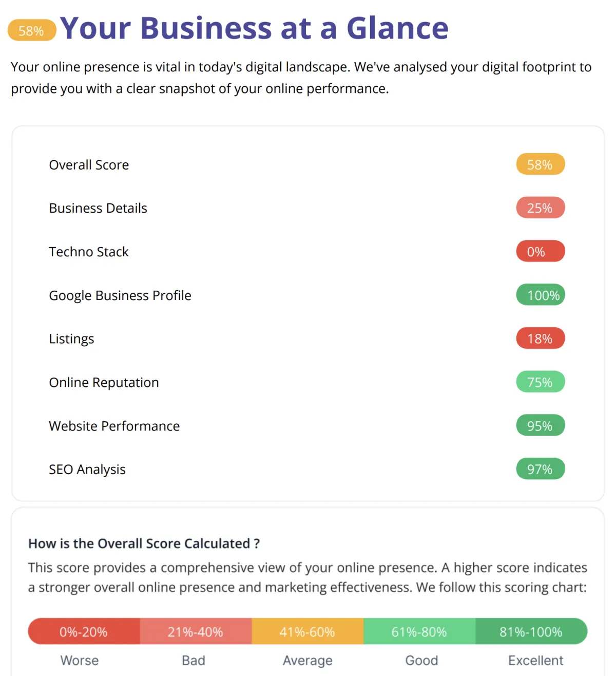
Task: Select the Overall Score 58% badge
Action: 541,164
